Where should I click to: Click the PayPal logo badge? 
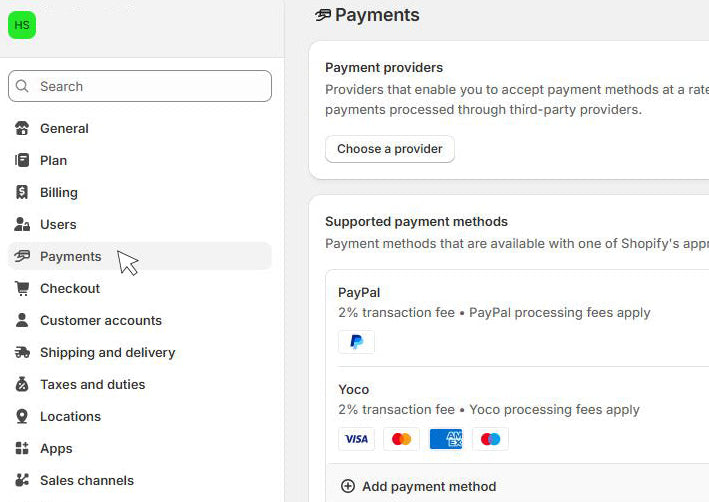tap(356, 342)
